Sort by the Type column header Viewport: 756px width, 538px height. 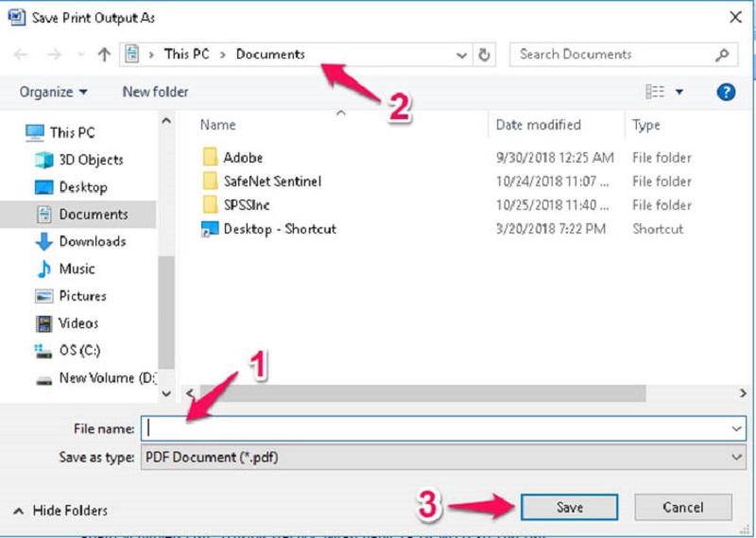(x=646, y=125)
